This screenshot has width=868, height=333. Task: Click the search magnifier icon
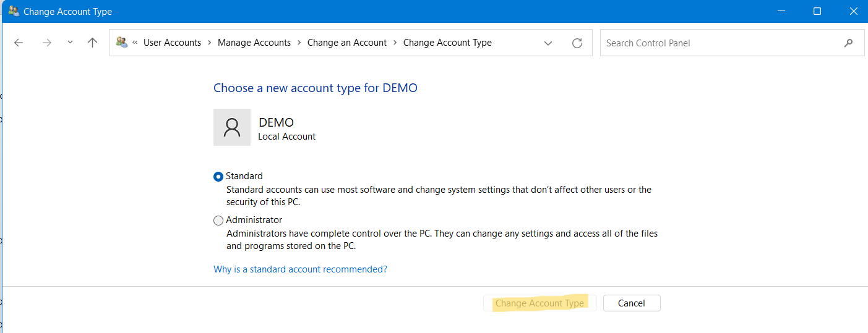point(848,43)
